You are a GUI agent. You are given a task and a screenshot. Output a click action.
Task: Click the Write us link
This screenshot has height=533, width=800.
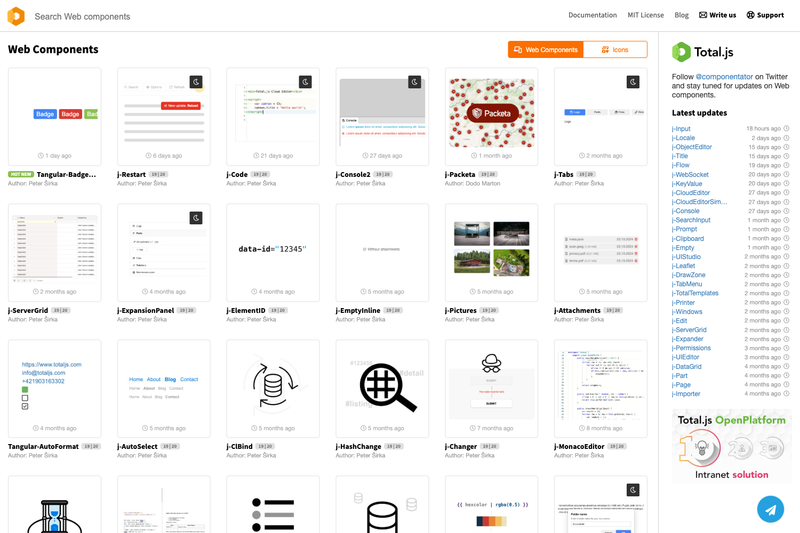coord(717,15)
